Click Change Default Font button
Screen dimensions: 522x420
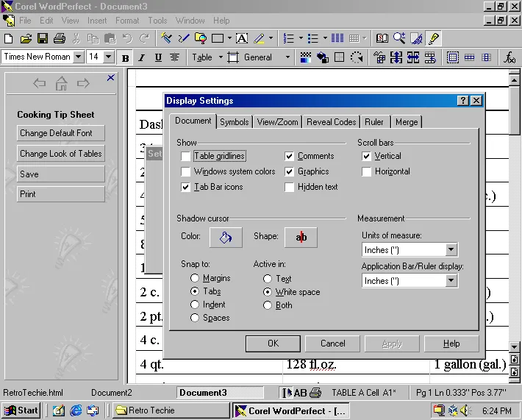[x=61, y=133]
